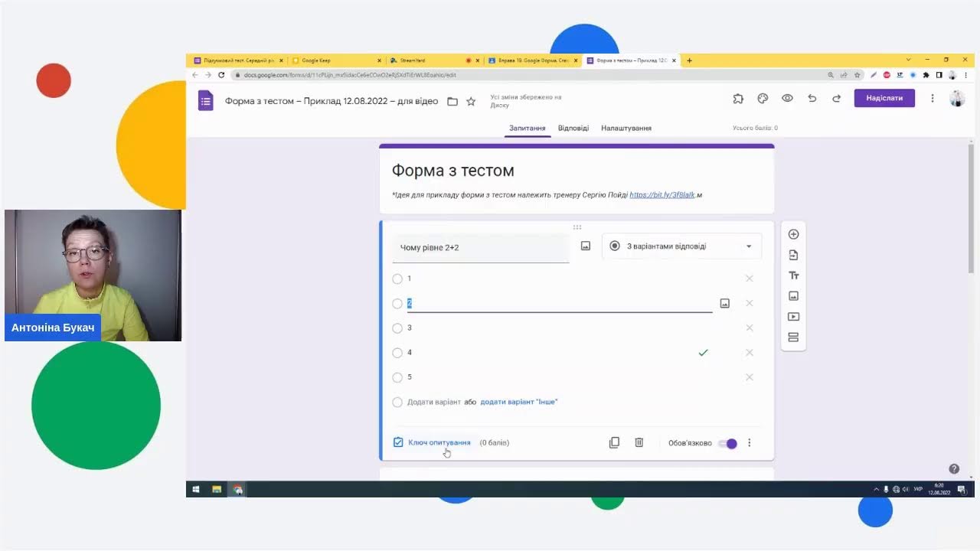Open help question mark icon

[x=954, y=468]
